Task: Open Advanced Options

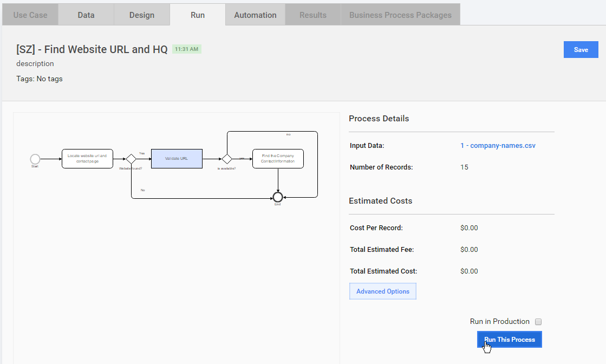Action: pos(383,291)
